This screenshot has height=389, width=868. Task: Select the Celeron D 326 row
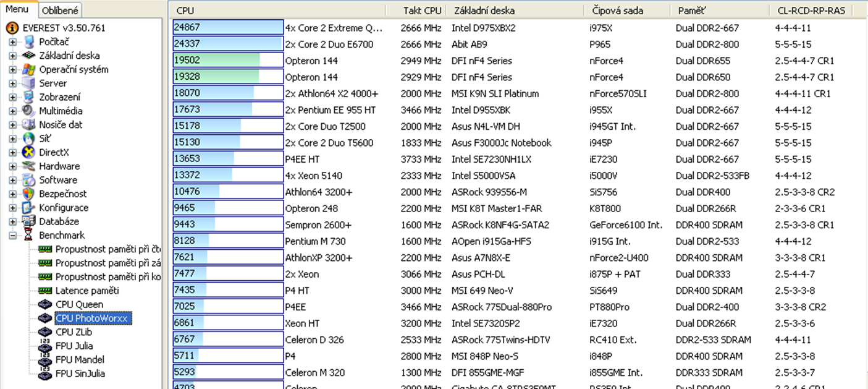click(518, 340)
